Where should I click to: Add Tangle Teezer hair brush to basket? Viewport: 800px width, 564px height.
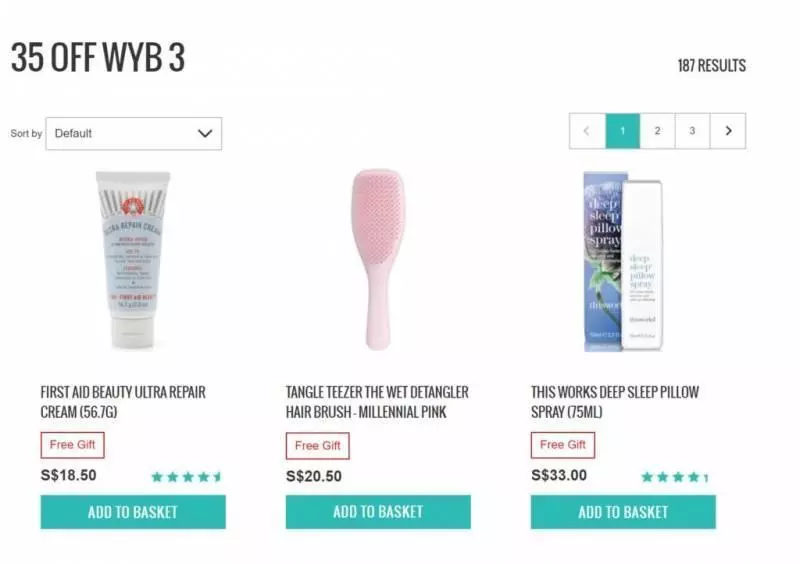(x=378, y=512)
